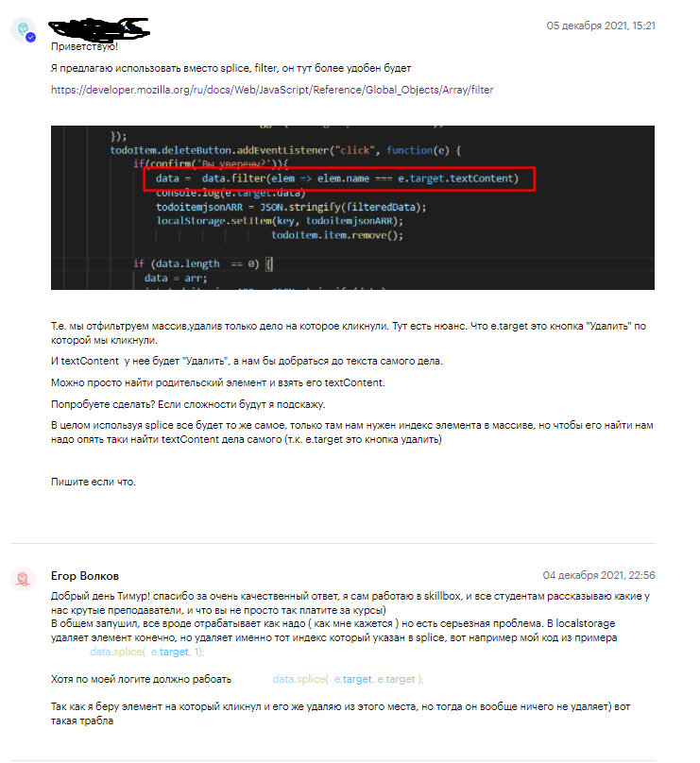Viewport: 700px width, 763px height.
Task: Click the 'Пишите если что.' line
Action: point(94,482)
